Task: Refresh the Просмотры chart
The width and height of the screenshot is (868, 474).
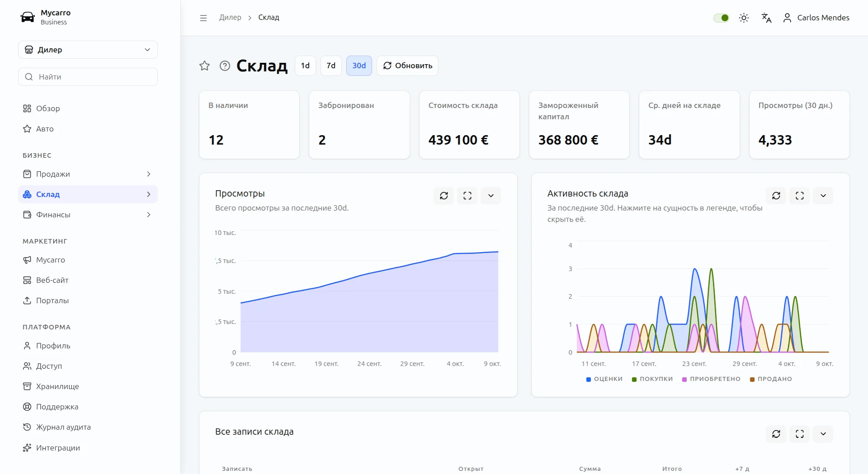Action: pyautogui.click(x=444, y=196)
